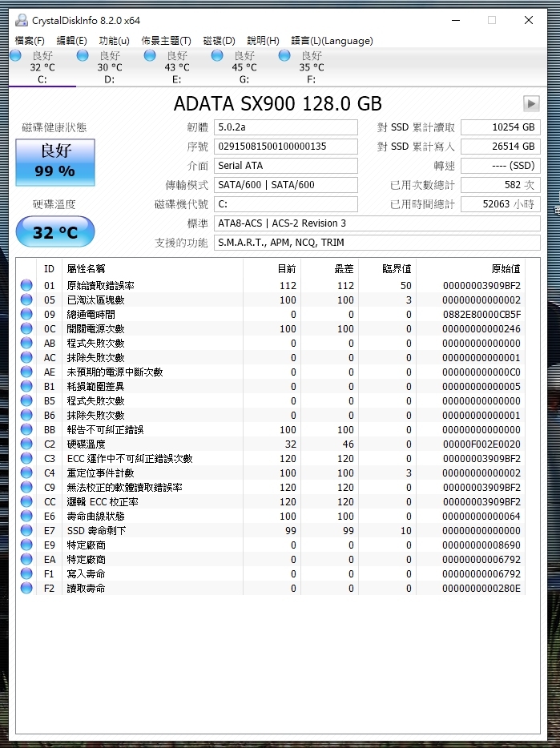
Task: Click the rotation rate value ---- (SSD)
Action: [x=501, y=166]
